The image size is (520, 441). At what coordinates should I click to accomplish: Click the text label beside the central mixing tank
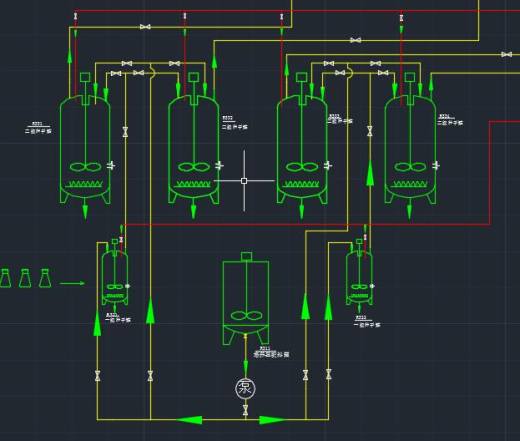[x=271, y=353]
